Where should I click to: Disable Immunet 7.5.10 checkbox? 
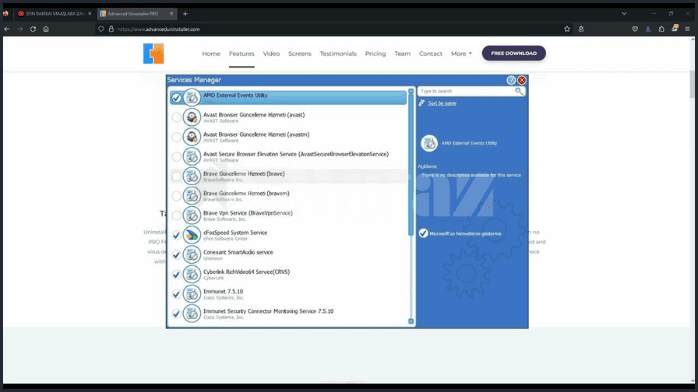tap(176, 294)
